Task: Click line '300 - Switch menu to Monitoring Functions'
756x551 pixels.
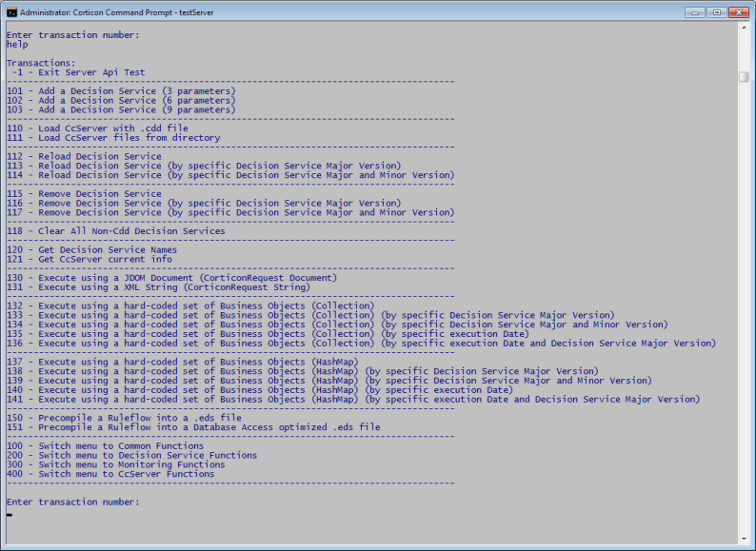Action: [116, 464]
